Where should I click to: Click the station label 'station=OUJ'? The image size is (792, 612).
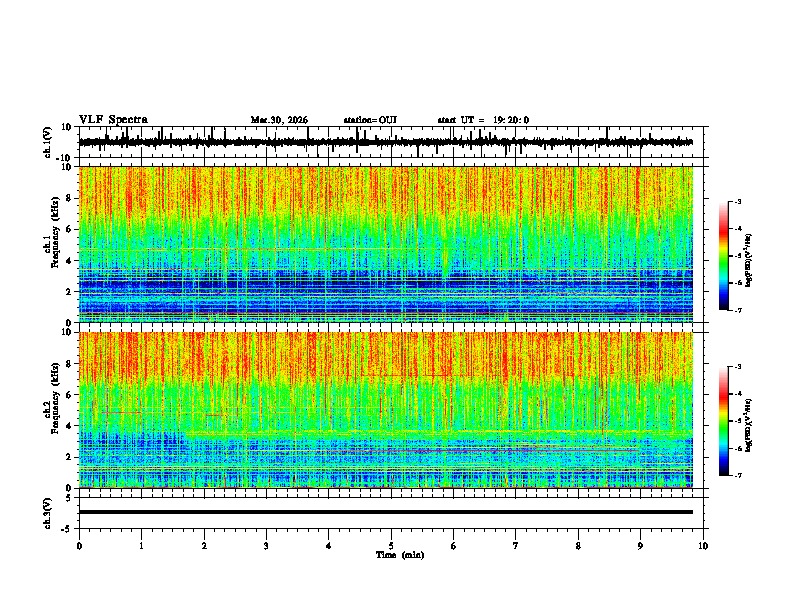tap(370, 120)
